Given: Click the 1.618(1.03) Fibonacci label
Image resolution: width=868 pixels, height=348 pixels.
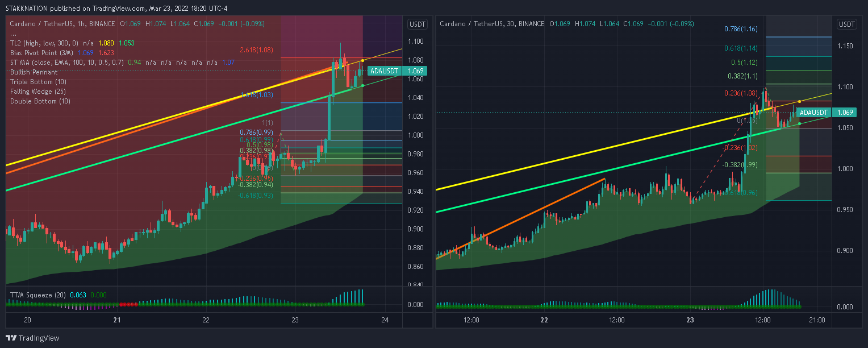Looking at the screenshot, I should 257,95.
